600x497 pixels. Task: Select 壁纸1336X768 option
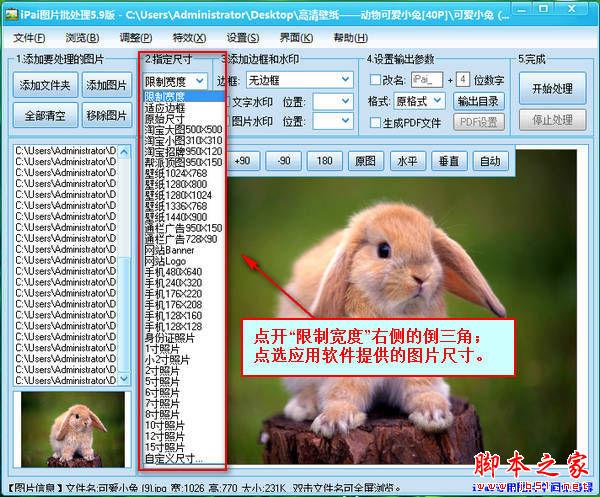click(183, 206)
